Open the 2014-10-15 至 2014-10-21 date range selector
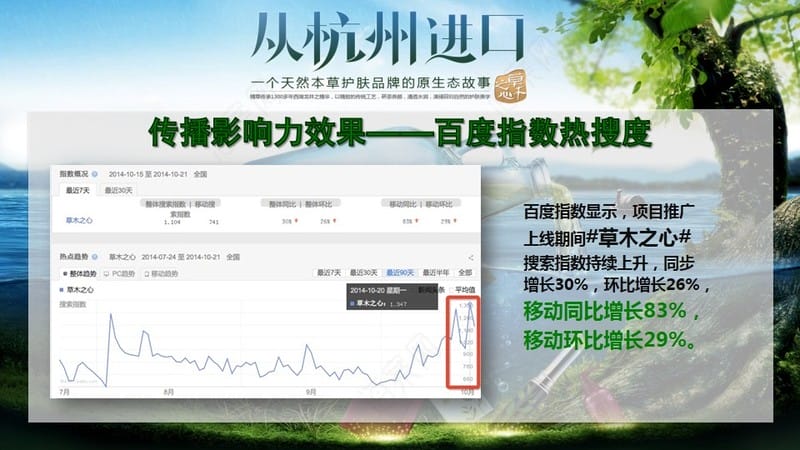The image size is (800, 450). tap(148, 174)
